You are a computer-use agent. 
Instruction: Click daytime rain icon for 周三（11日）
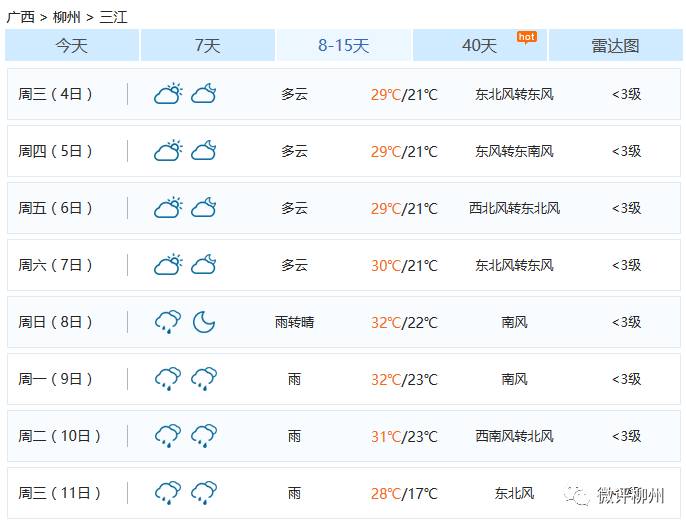coord(168,493)
